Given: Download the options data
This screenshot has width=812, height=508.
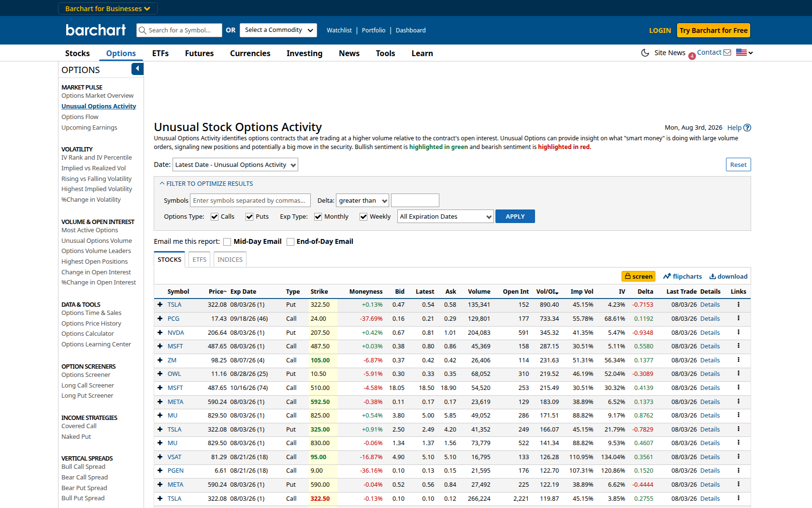Looking at the screenshot, I should point(728,276).
